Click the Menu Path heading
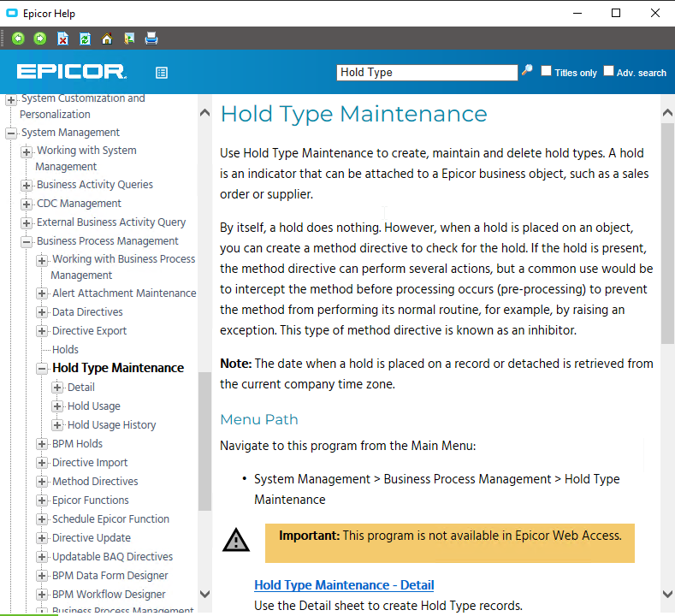Viewport: 675px width, 616px height. [x=258, y=419]
